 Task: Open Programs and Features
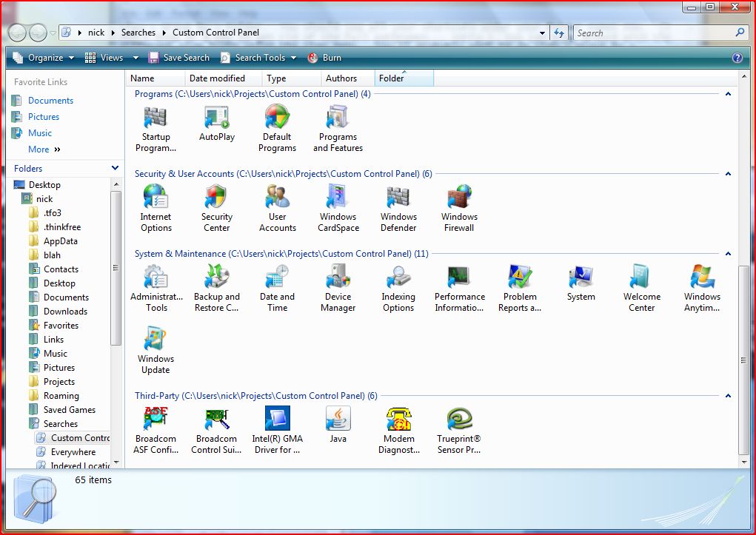(x=338, y=129)
